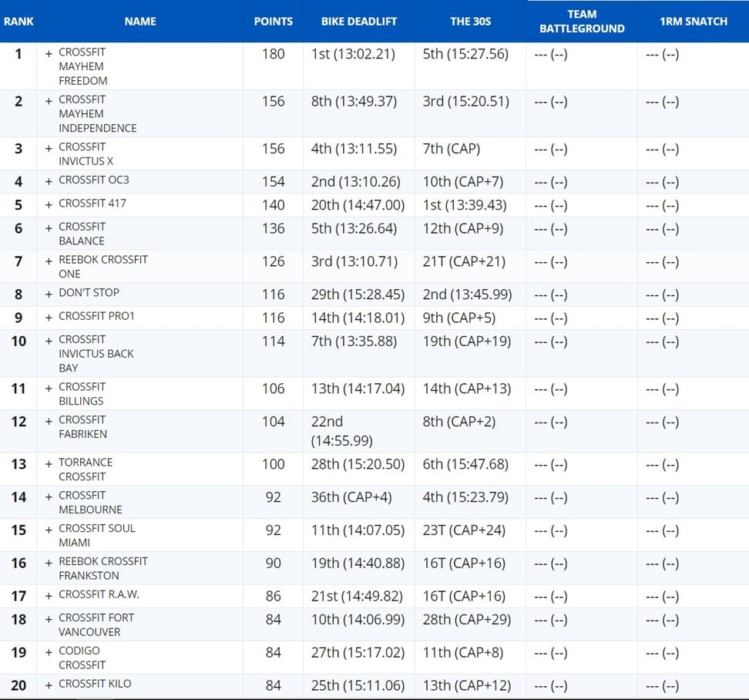Select the 4th (15:23.79) 30s result

[x=465, y=497]
